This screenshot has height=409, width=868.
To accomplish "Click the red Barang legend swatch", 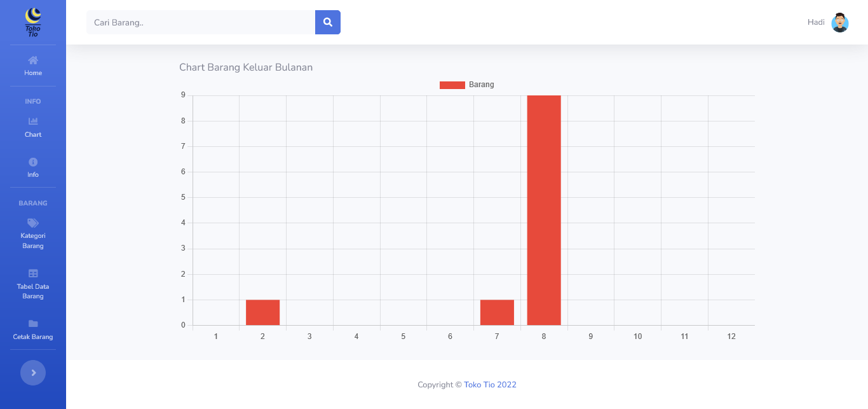I will (x=452, y=85).
